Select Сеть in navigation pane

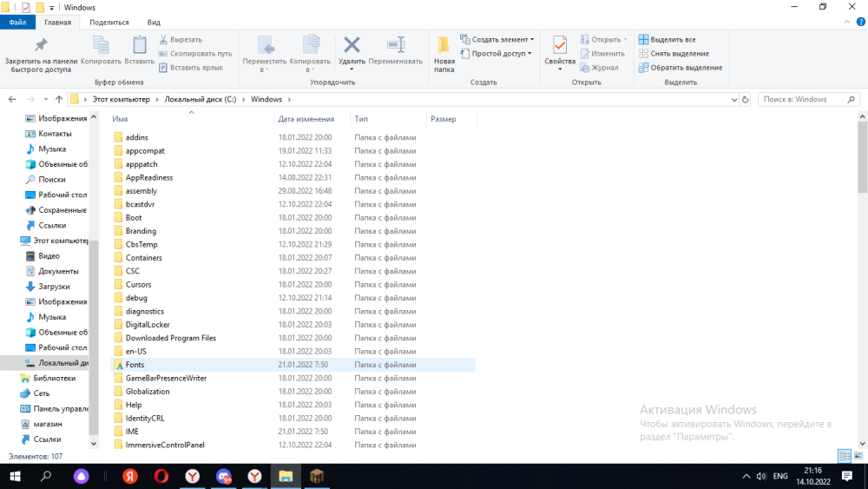(41, 393)
